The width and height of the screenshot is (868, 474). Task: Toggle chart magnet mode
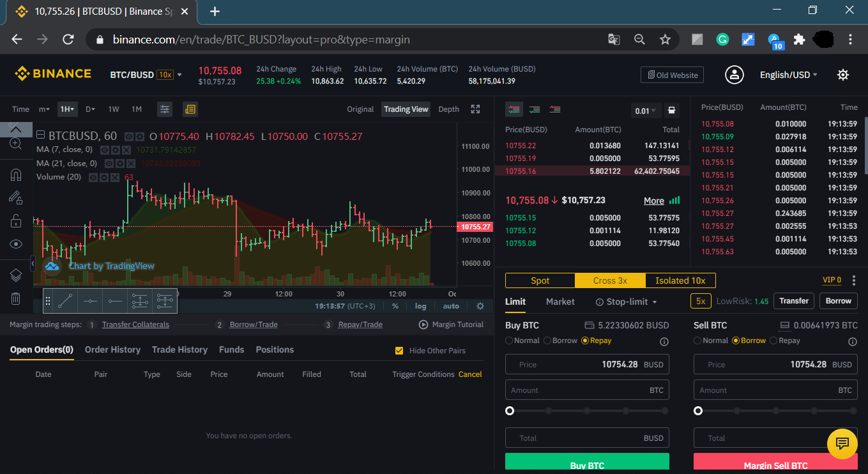click(16, 174)
